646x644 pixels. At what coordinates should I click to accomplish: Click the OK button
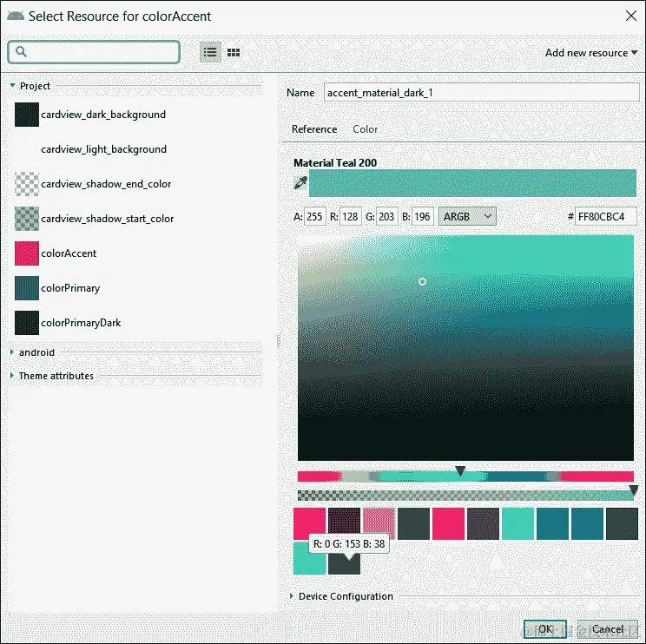coord(545,628)
